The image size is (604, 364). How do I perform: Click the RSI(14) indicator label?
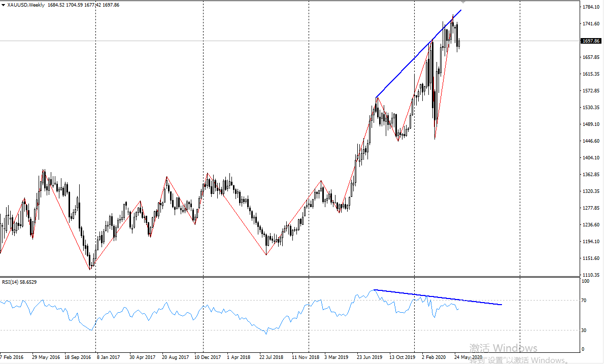pos(19,281)
